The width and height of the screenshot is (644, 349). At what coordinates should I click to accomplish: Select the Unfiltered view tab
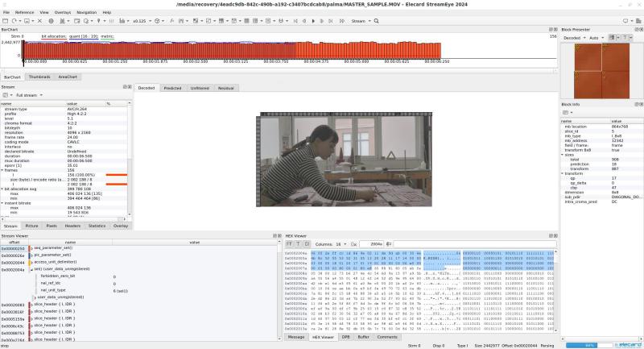pyautogui.click(x=200, y=88)
